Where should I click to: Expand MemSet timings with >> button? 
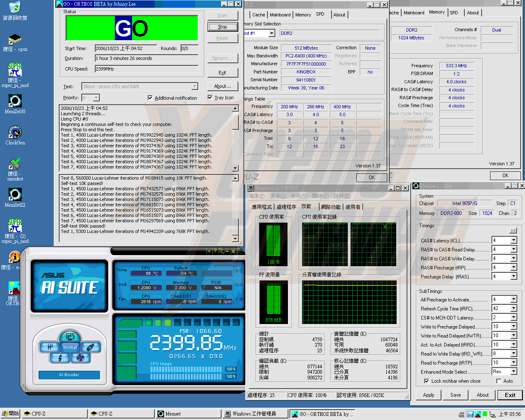513,231
